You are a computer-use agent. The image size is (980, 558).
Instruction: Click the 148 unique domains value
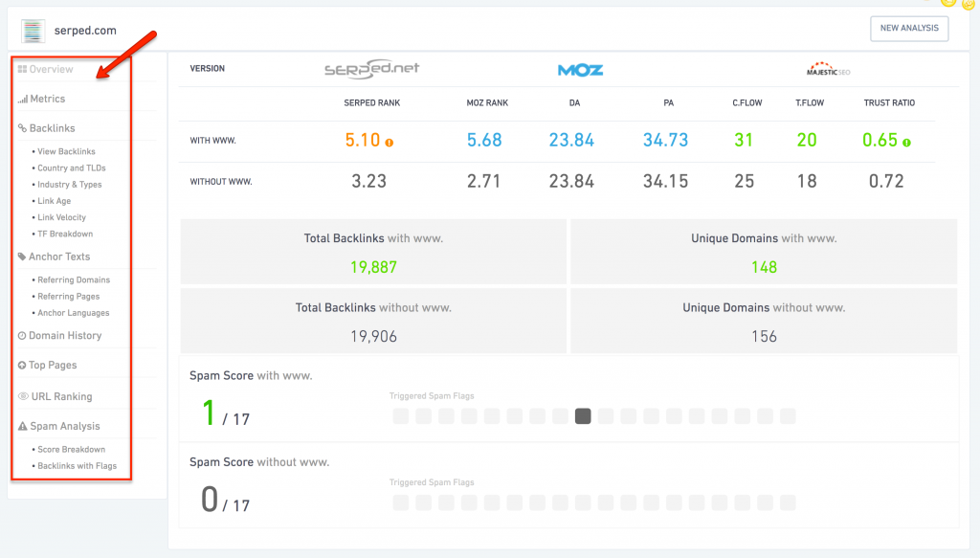point(764,267)
